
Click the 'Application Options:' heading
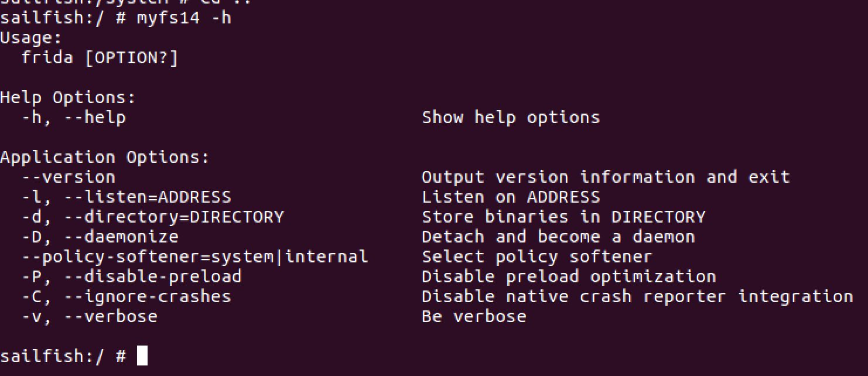105,157
